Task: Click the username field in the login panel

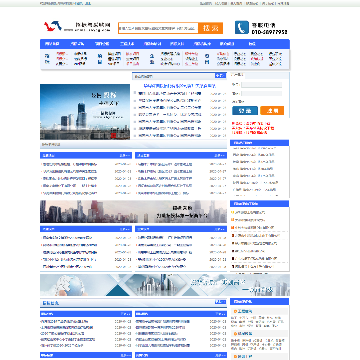Action: pyautogui.click(x=261, y=85)
